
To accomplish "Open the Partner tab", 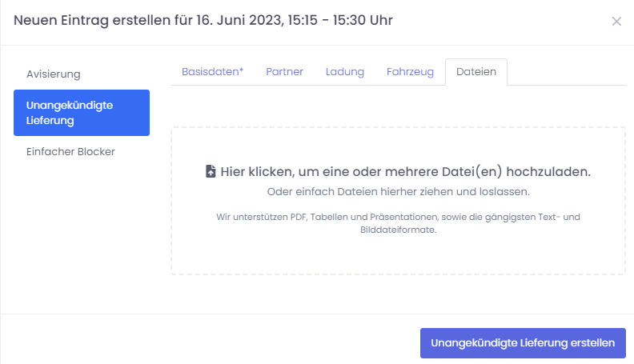I will (x=284, y=72).
